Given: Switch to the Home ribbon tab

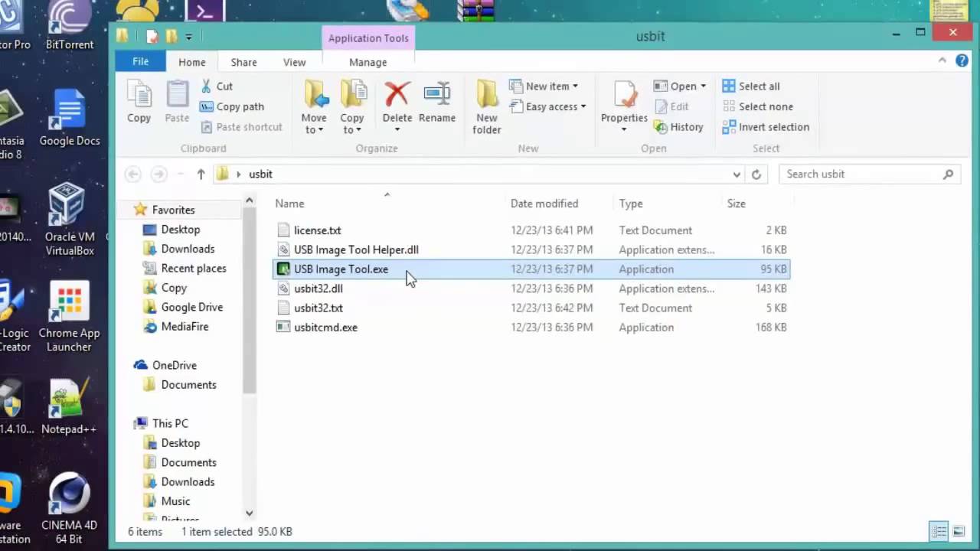Looking at the screenshot, I should coord(191,62).
